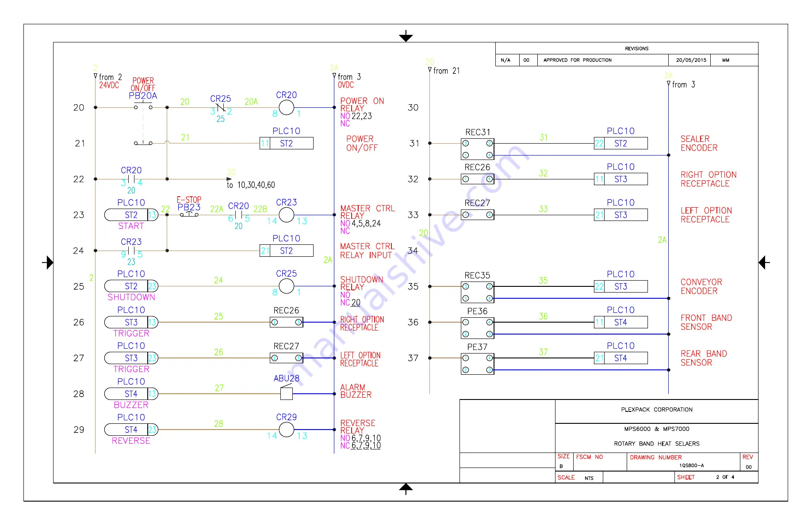This screenshot has width=812, height=525.
Task: Click the REC26 connector on line 32
Action: [x=477, y=179]
